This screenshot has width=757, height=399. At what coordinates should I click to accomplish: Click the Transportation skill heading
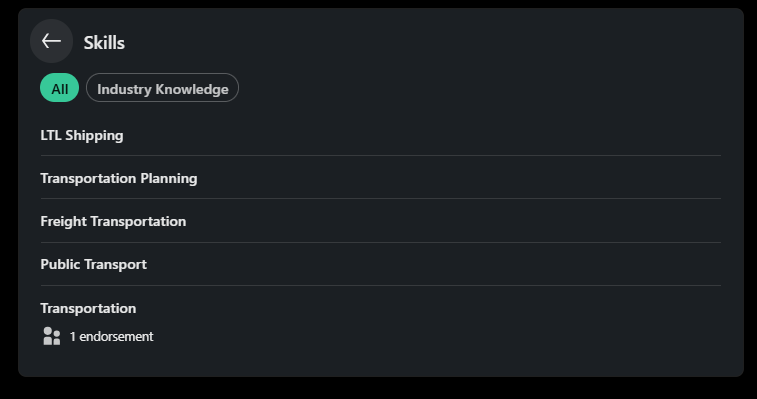point(88,308)
